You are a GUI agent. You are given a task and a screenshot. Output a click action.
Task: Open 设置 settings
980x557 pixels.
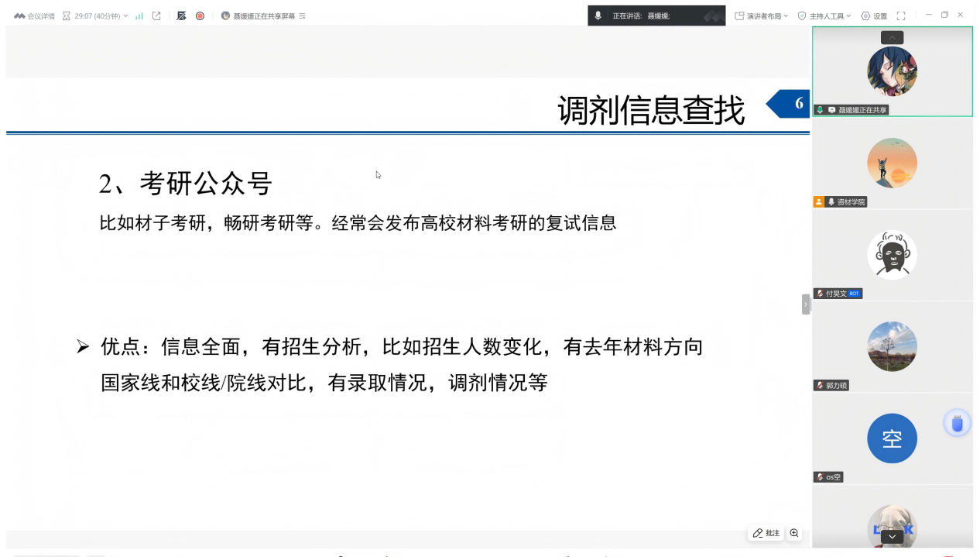pos(874,15)
